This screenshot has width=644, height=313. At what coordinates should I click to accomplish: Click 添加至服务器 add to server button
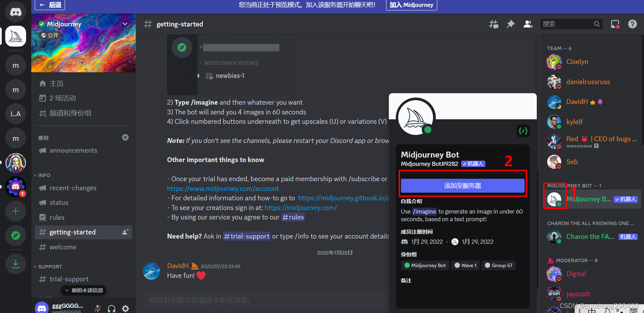pos(463,186)
